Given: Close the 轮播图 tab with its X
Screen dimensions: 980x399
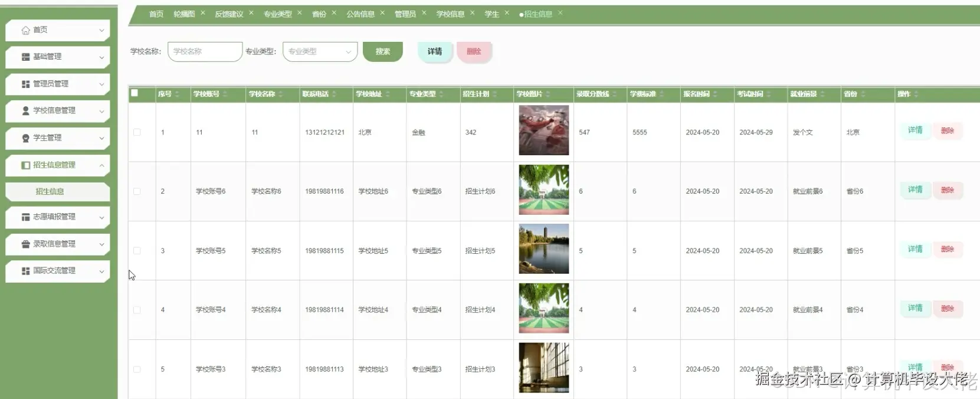Looking at the screenshot, I should [203, 13].
